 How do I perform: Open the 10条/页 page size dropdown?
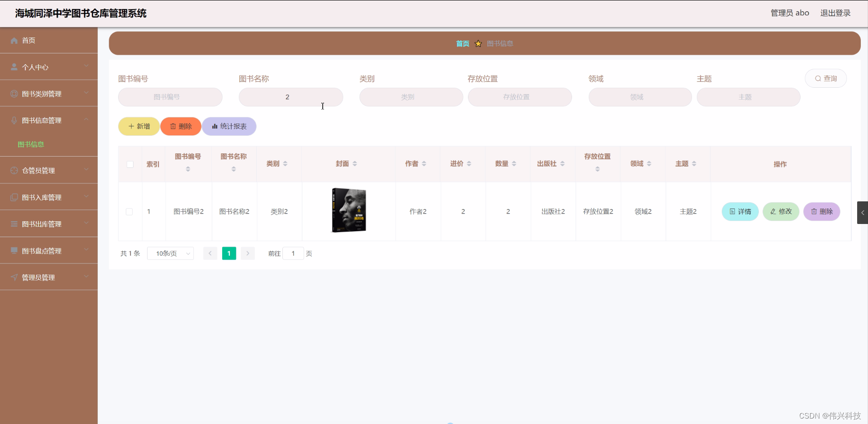(170, 253)
